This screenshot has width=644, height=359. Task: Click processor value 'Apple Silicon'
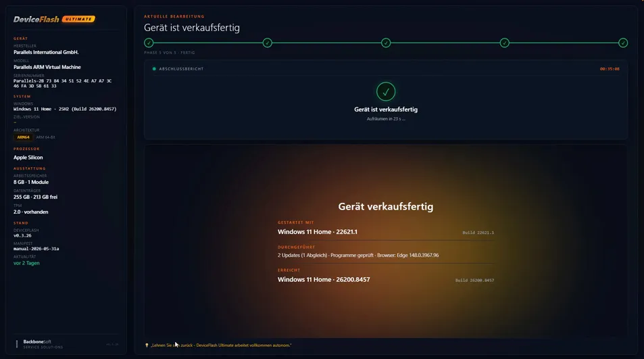pyautogui.click(x=28, y=158)
